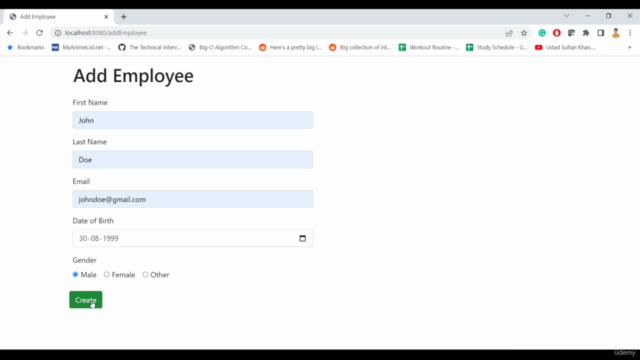This screenshot has width=640, height=360.
Task: Click the Last Name label
Action: [x=90, y=142]
